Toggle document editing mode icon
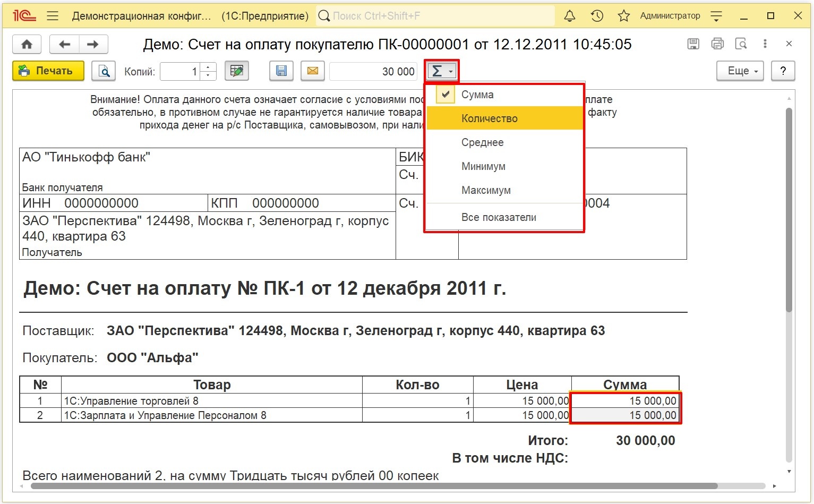Screen dimensions: 814x504 tap(237, 71)
